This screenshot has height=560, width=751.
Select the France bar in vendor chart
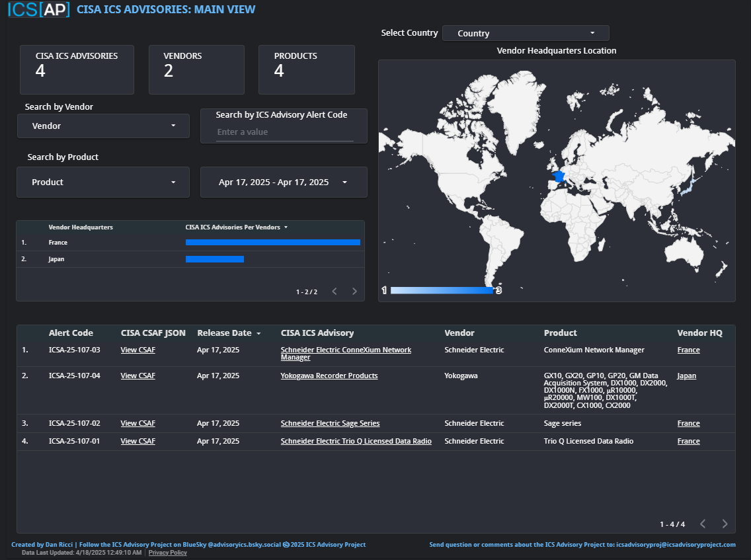click(273, 243)
